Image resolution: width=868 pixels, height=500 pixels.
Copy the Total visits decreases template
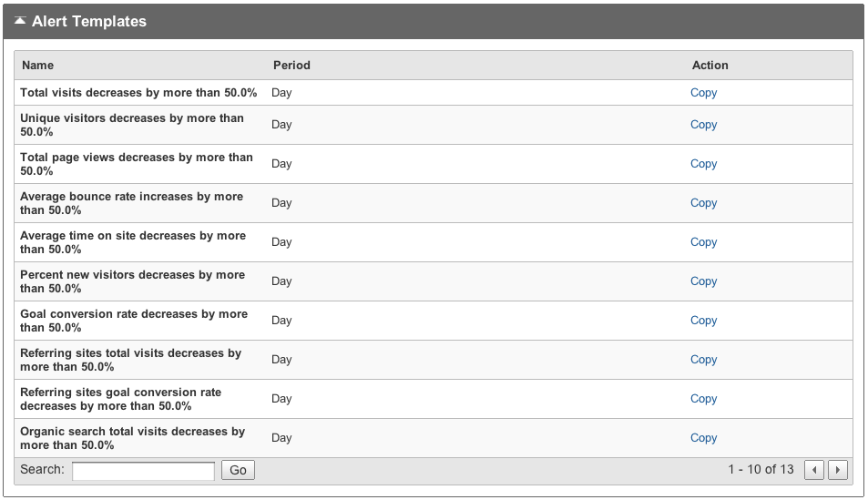703,93
